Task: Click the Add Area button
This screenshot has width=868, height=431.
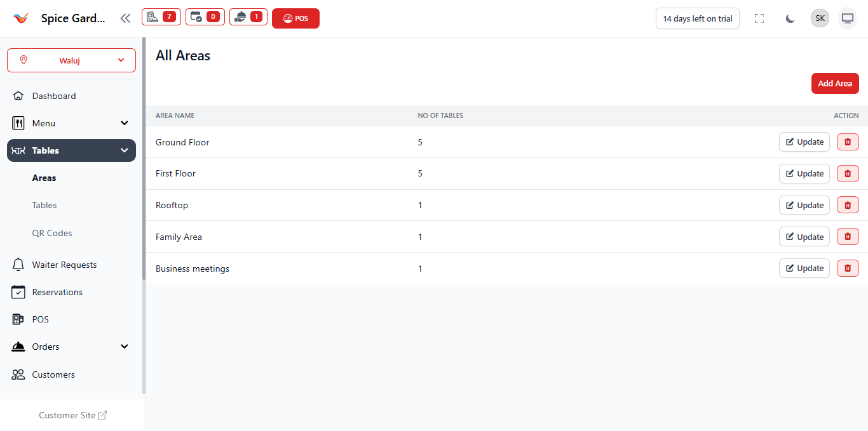Action: pyautogui.click(x=834, y=84)
